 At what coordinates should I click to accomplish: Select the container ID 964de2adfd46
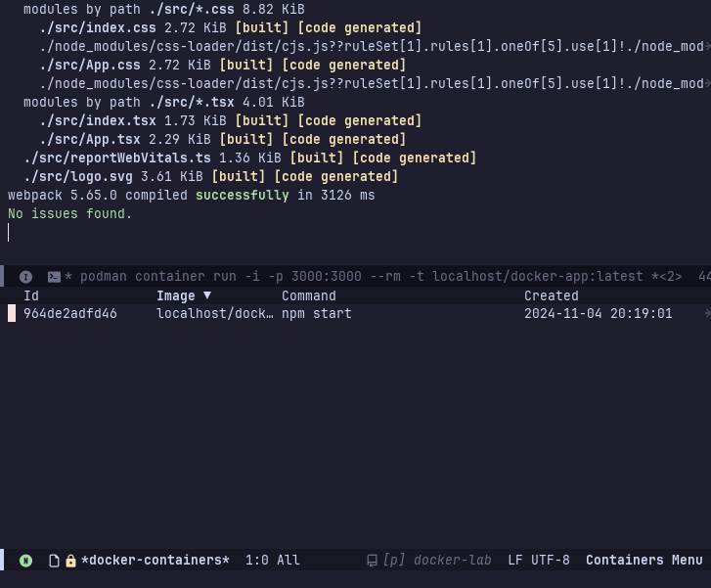tap(69, 314)
